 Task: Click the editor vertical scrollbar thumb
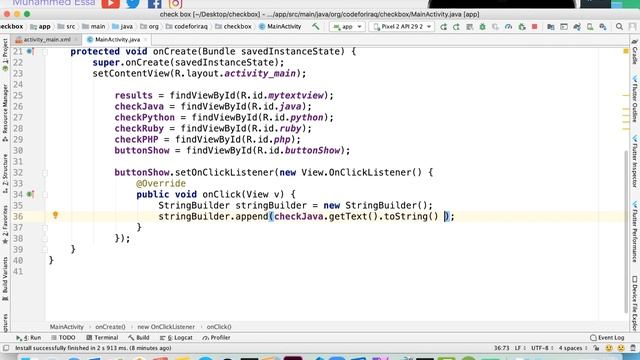(x=626, y=231)
